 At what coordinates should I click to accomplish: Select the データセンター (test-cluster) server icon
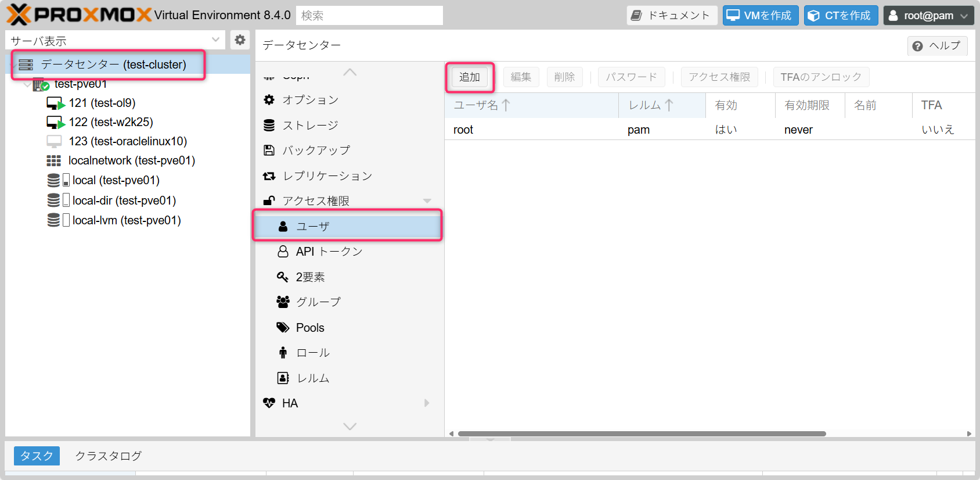[x=26, y=65]
